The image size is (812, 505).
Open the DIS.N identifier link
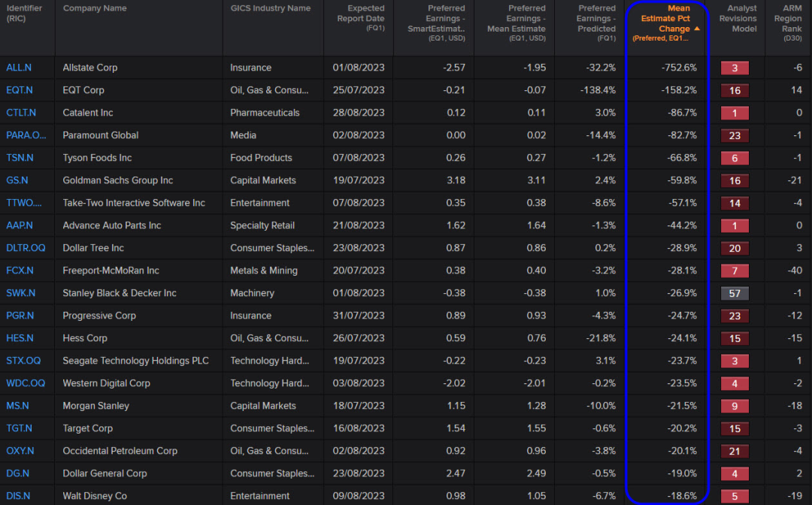coord(18,496)
